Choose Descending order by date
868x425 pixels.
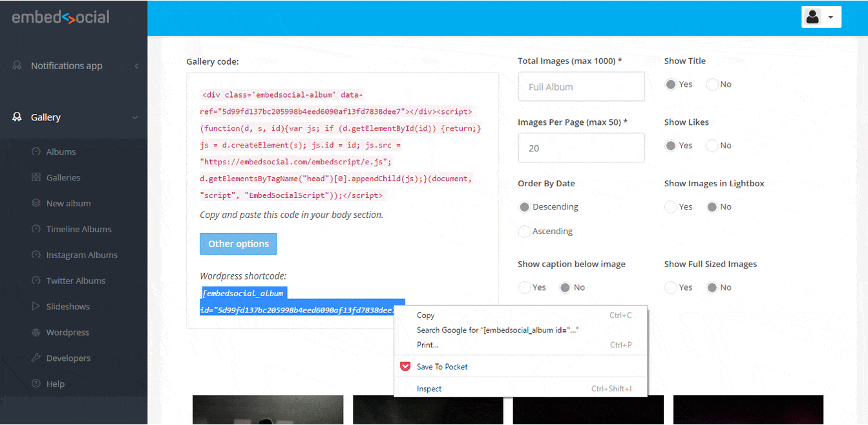coord(525,207)
